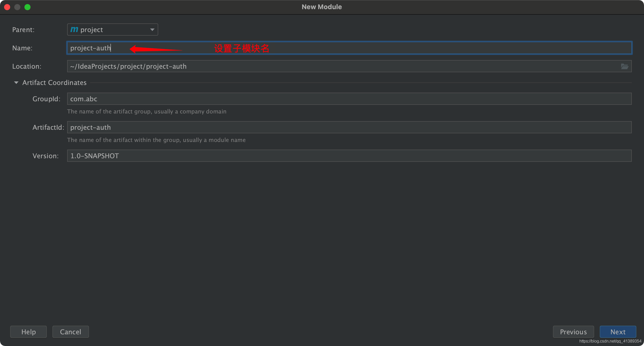
Task: Click the 'Location:' label
Action: (27, 66)
